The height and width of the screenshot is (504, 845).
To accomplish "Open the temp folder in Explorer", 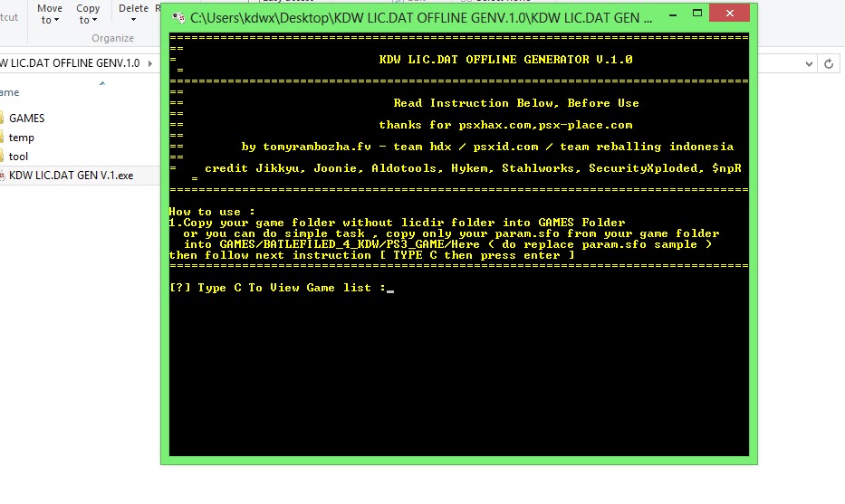I will click(x=21, y=138).
